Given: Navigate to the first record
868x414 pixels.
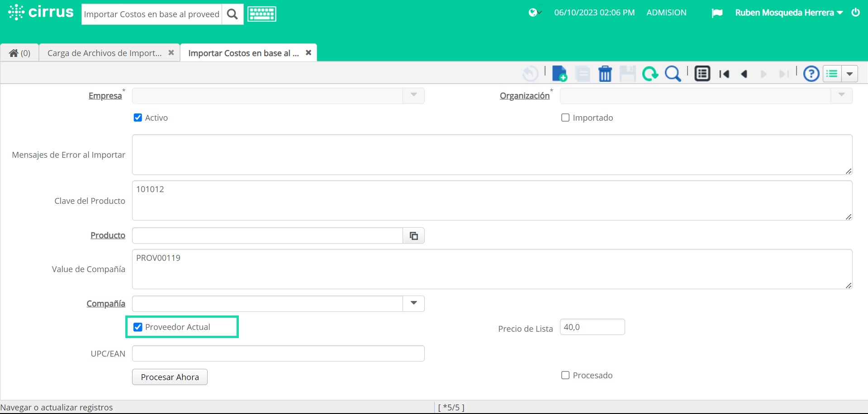Looking at the screenshot, I should coord(725,74).
